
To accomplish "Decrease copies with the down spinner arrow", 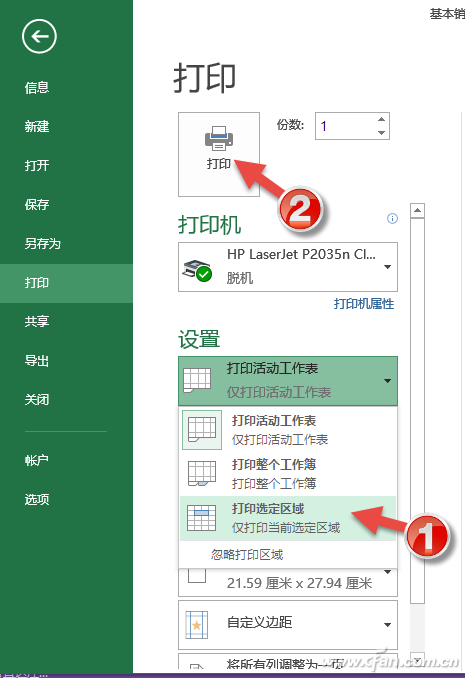I will click(x=381, y=132).
